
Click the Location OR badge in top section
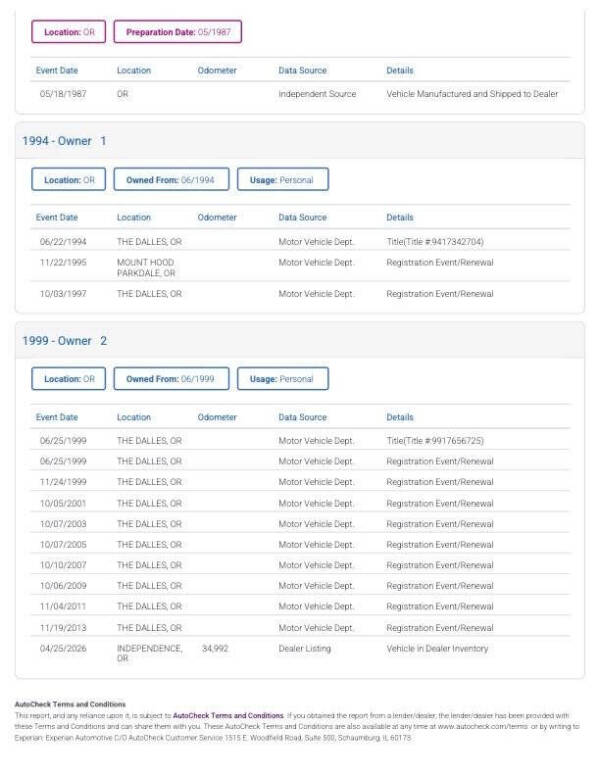coord(68,32)
